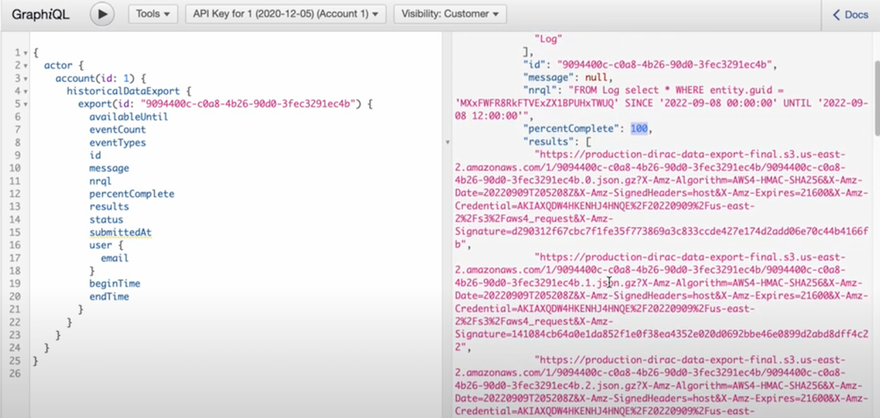This screenshot has width=880, height=418.
Task: Click the status field on line 14
Action: tap(106, 219)
